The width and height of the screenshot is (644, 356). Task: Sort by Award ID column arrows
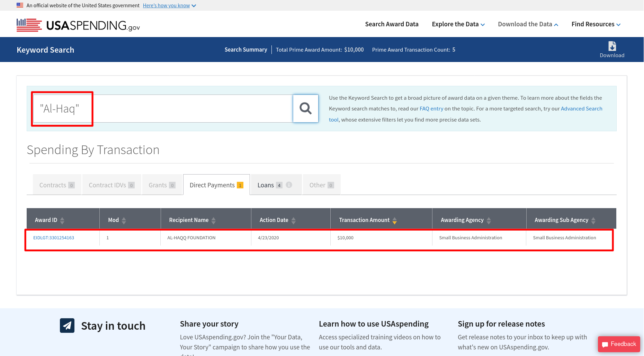coord(62,220)
